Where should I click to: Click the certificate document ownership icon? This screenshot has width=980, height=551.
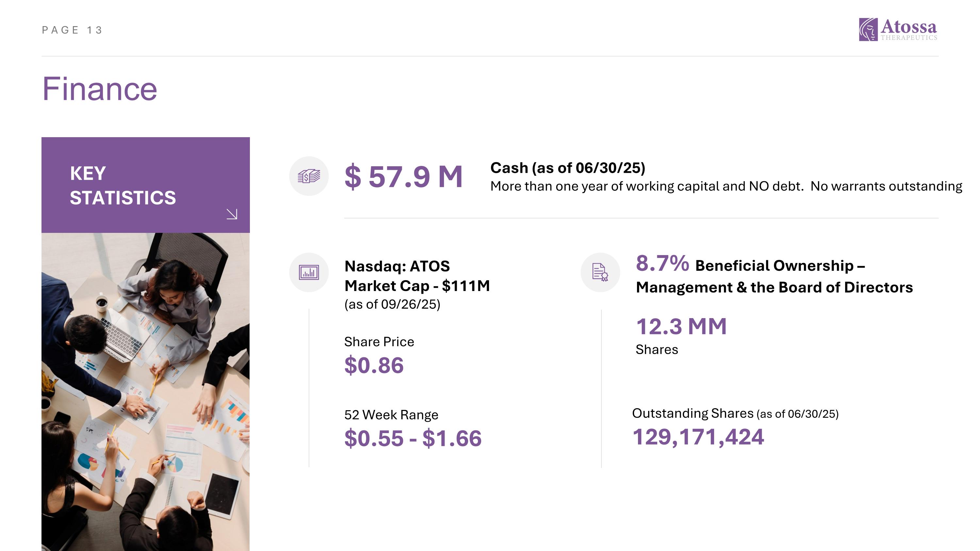[x=600, y=272]
